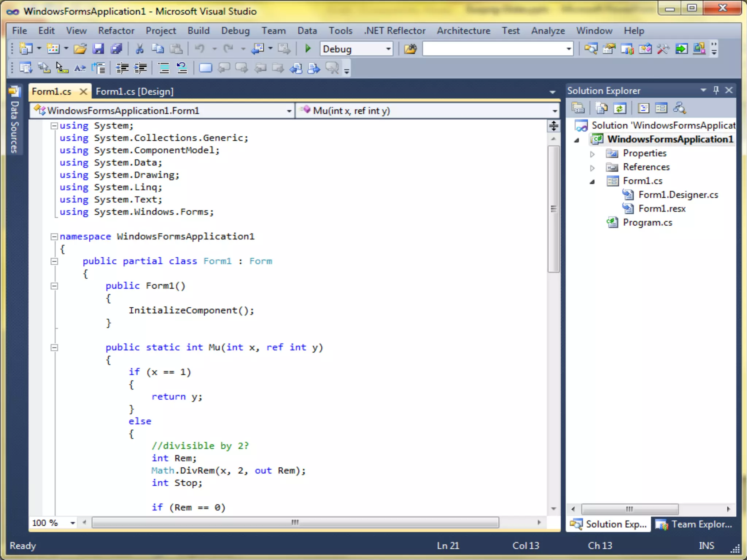Click the Save All toolbar icon

(116, 48)
